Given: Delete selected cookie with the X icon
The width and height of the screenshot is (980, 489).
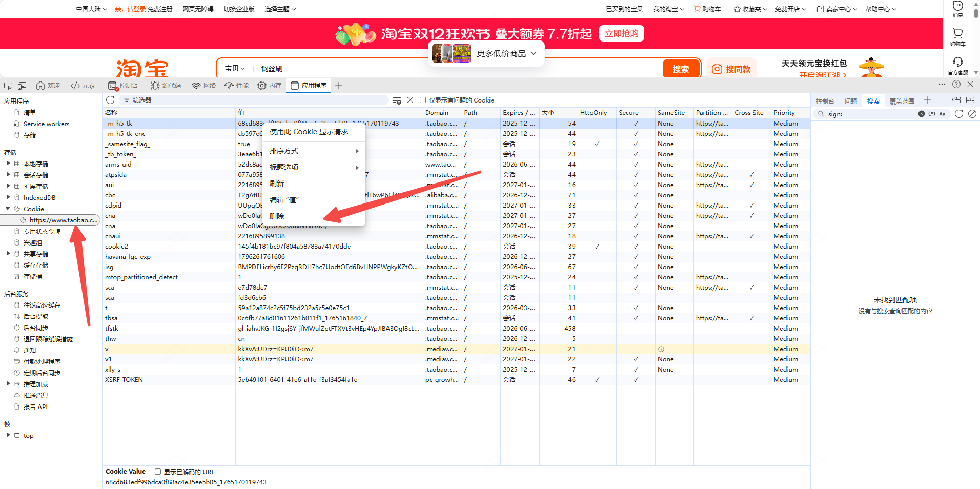Looking at the screenshot, I should tap(410, 100).
